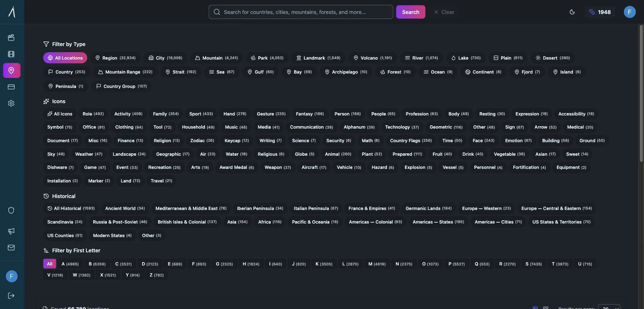
Task: Click the logout icon in the sidebar
Action: click(11, 295)
